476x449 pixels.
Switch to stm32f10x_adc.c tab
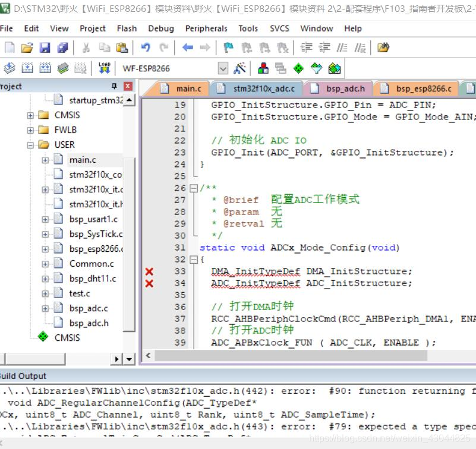[x=257, y=88]
